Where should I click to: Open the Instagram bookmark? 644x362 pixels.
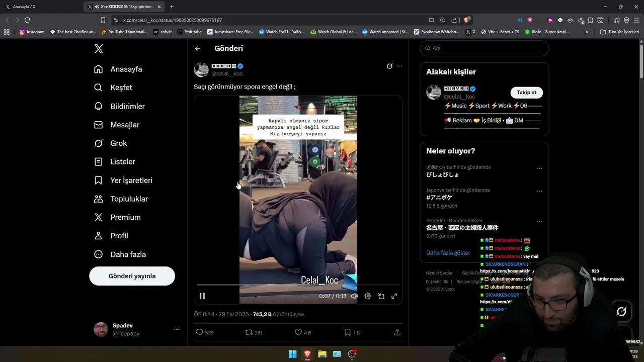pyautogui.click(x=32, y=32)
